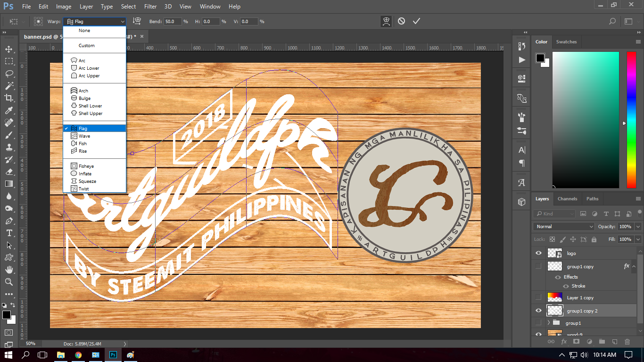Select the Spot Healing Brush tool
The width and height of the screenshot is (644, 362).
(9, 123)
